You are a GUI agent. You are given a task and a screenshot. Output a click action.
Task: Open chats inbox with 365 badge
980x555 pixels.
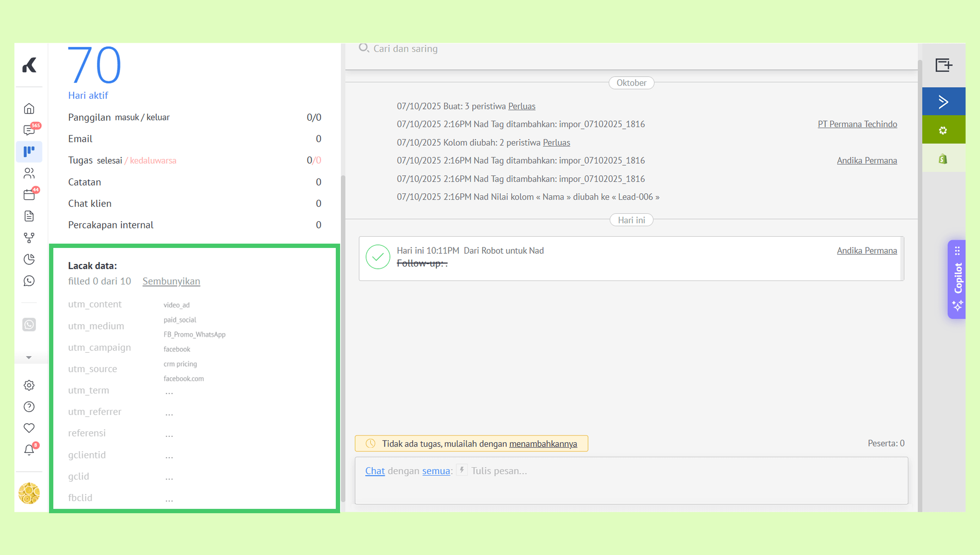(29, 130)
